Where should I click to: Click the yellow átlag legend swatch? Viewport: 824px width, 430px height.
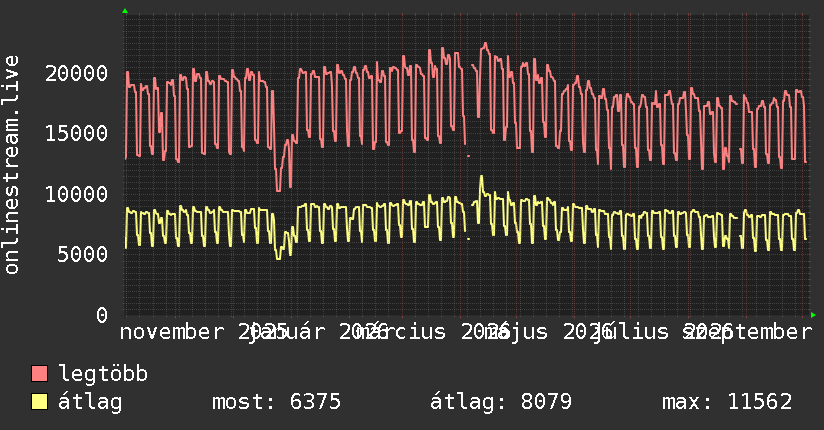40,402
